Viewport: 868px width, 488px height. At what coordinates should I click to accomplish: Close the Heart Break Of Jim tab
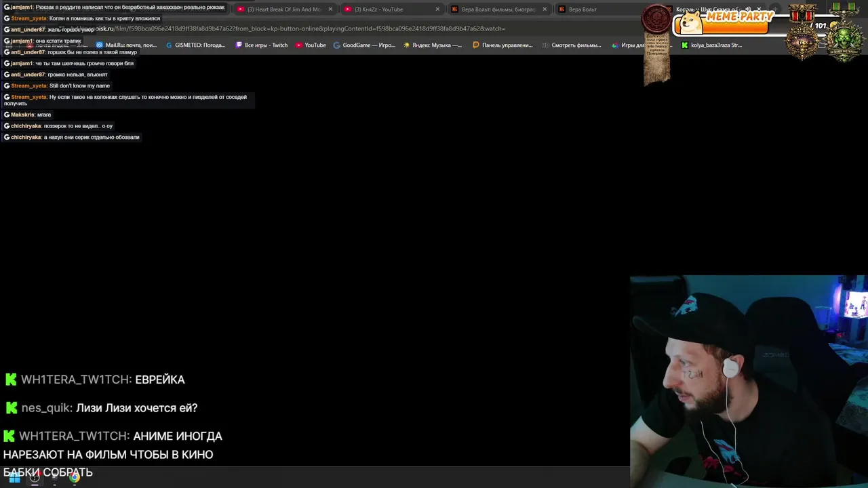coord(330,9)
